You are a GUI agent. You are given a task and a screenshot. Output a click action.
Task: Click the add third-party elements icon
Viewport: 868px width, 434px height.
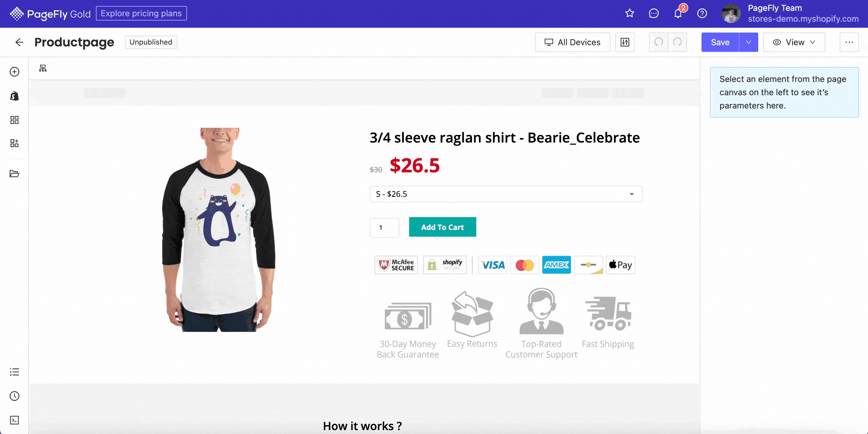click(14, 143)
